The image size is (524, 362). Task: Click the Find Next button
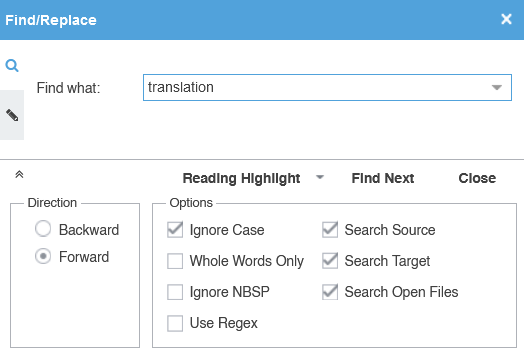(x=383, y=178)
